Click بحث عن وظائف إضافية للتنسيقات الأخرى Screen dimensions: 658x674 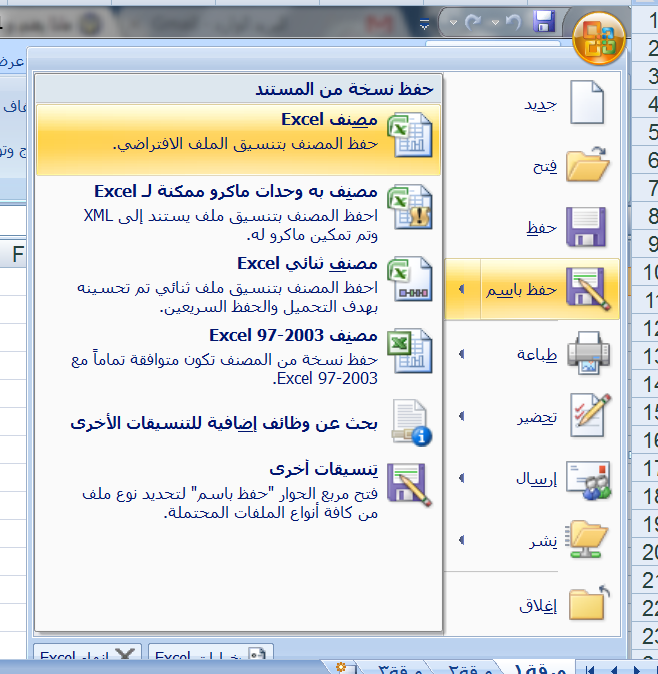point(239,424)
